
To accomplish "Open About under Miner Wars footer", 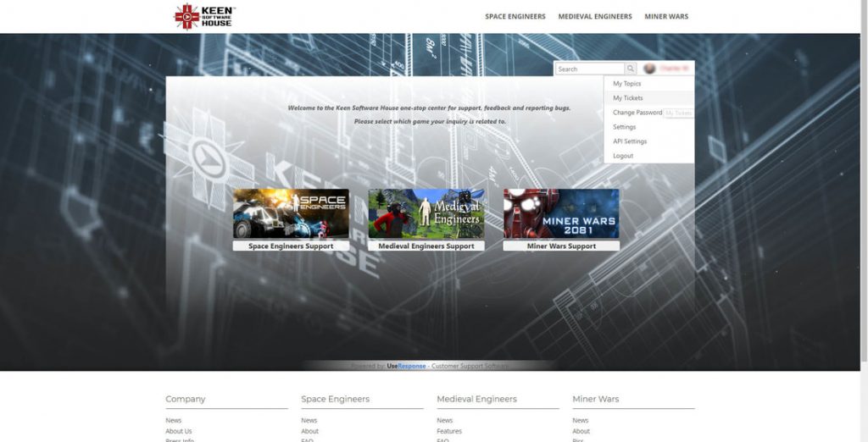I will [x=581, y=431].
